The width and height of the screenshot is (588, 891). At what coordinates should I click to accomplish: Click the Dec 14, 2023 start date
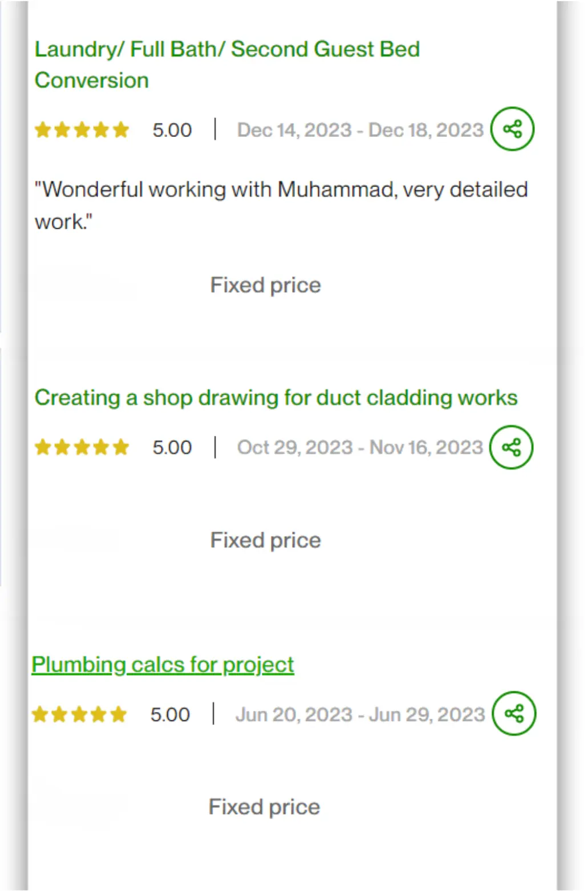click(294, 130)
